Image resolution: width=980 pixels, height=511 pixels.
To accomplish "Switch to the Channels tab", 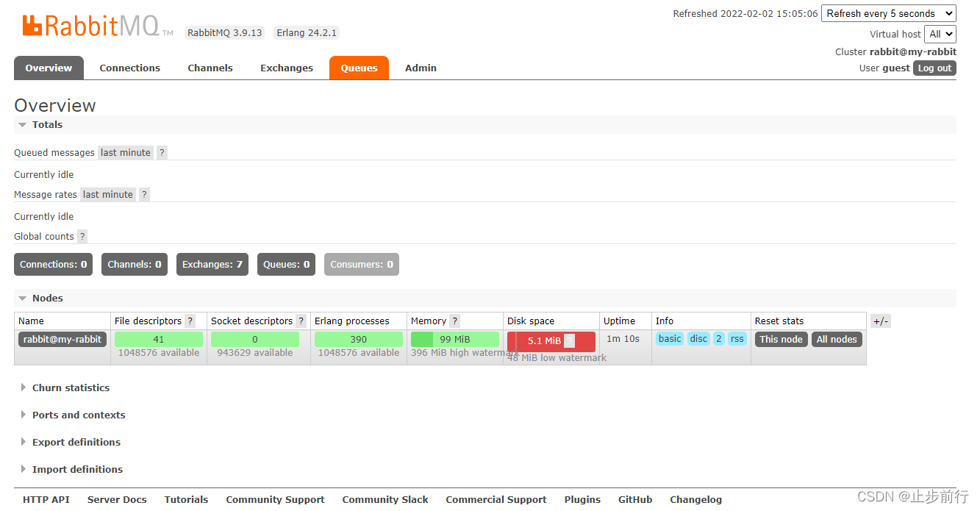I will tap(210, 68).
